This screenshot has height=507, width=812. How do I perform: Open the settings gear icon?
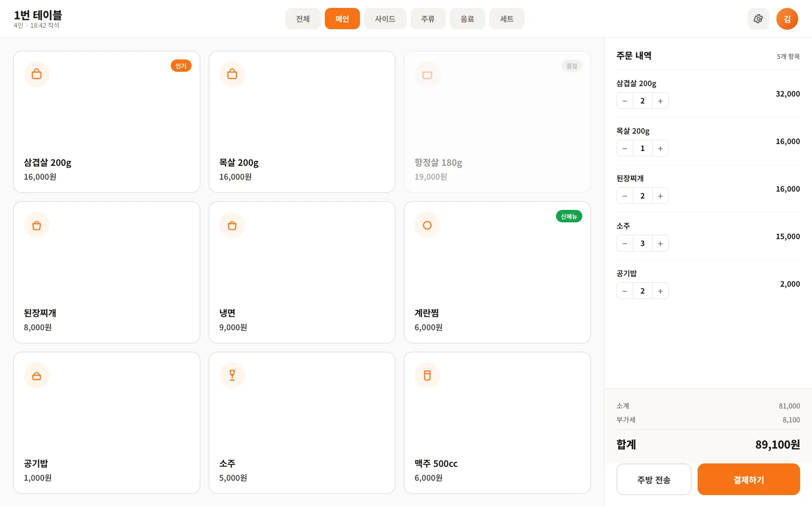pyautogui.click(x=758, y=19)
